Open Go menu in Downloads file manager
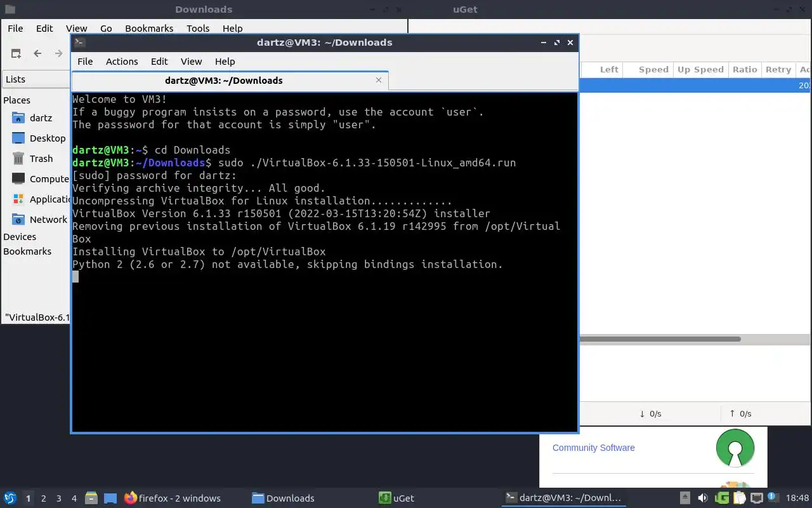 tap(106, 29)
